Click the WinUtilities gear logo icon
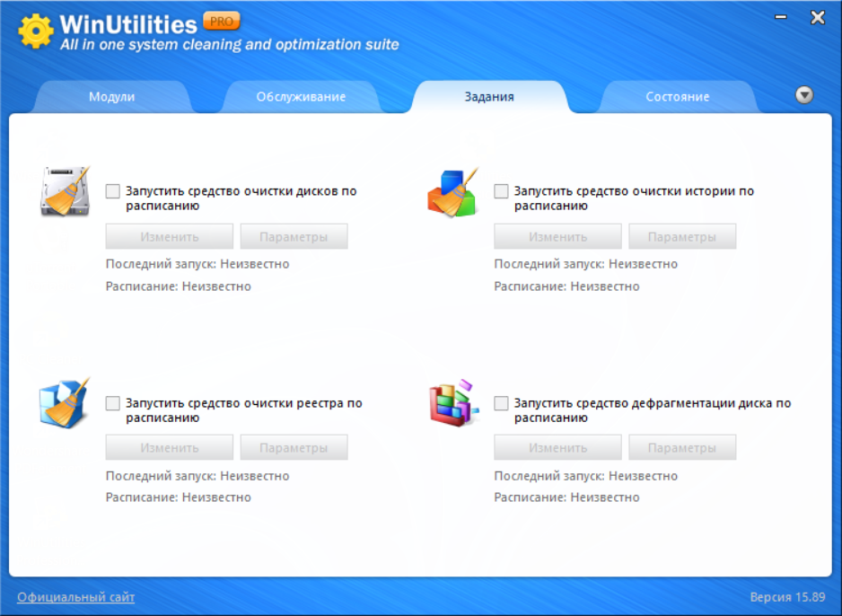The height and width of the screenshot is (616, 842). (35, 31)
